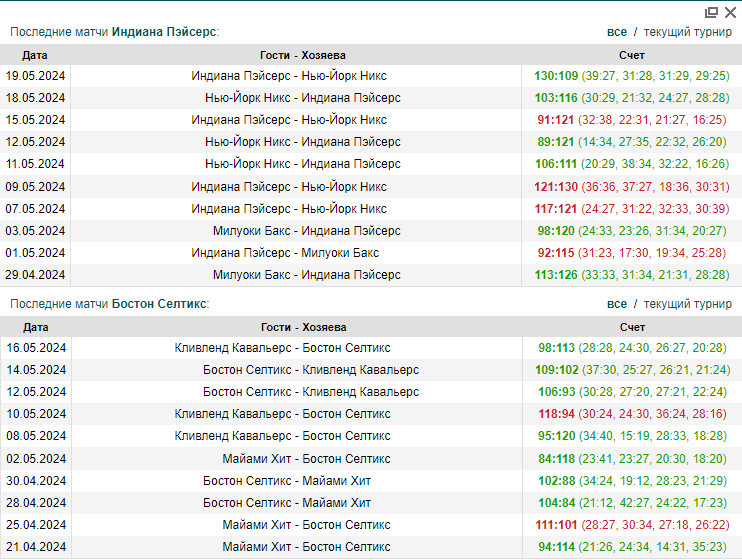Click date 29.04.2024

click(x=35, y=275)
